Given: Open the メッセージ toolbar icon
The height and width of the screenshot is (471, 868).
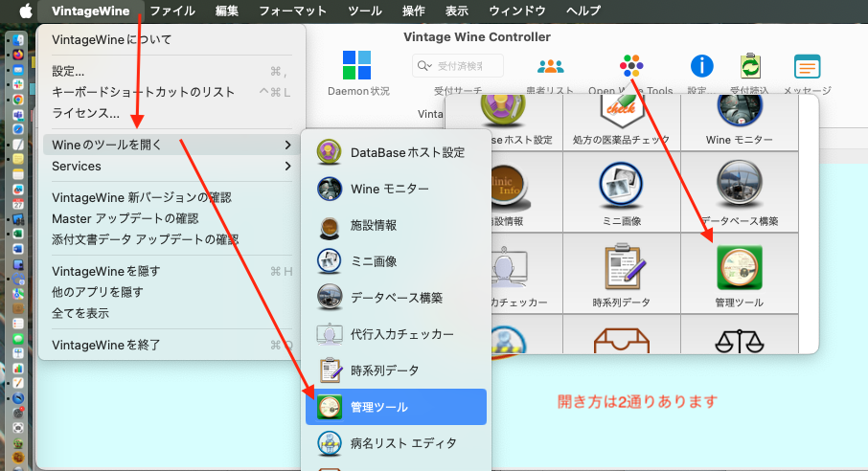Looking at the screenshot, I should pos(807,66).
